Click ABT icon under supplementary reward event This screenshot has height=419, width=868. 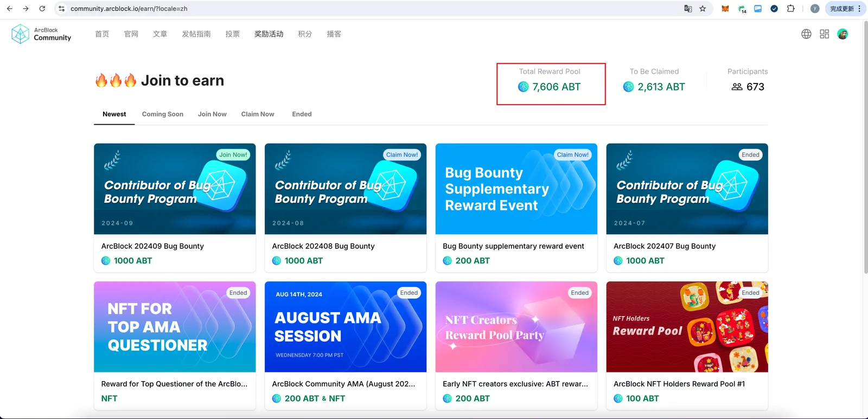pyautogui.click(x=448, y=261)
